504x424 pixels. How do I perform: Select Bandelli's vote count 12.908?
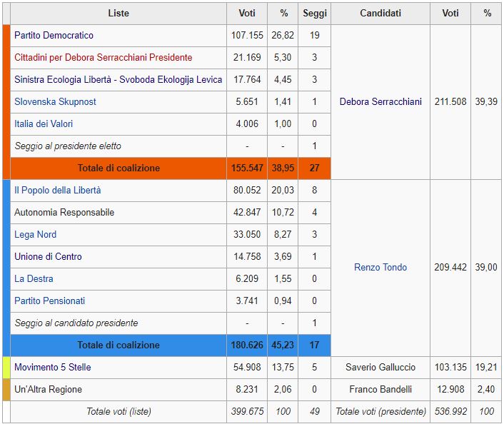450,389
